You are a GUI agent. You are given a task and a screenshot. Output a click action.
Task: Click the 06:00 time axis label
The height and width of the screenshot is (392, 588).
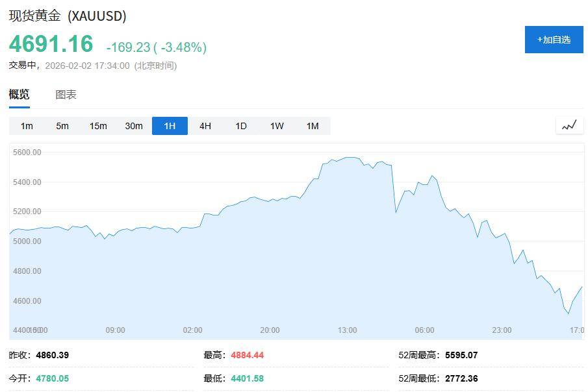(x=424, y=330)
